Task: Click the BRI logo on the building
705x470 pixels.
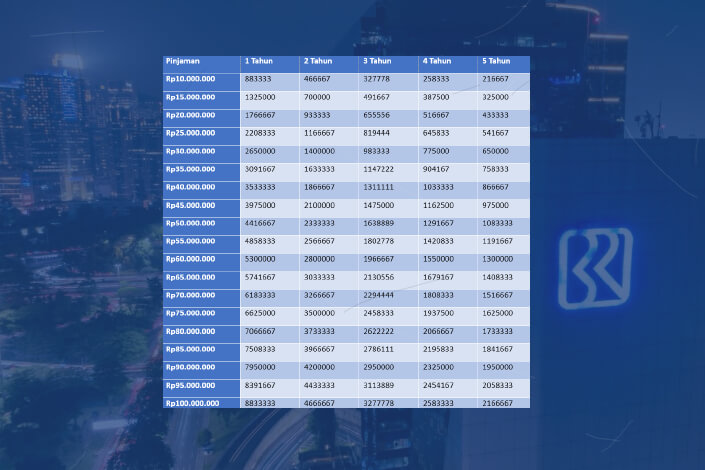Action: 595,267
